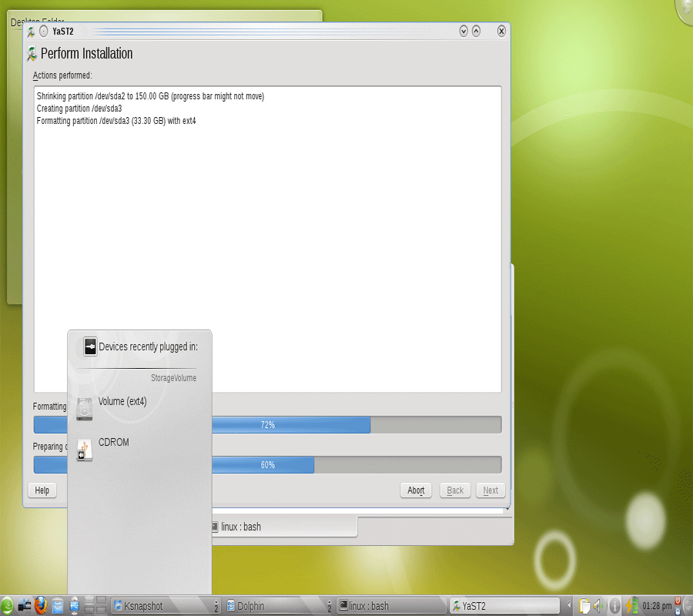Switch to the linux : bash taskbar entry

392,606
